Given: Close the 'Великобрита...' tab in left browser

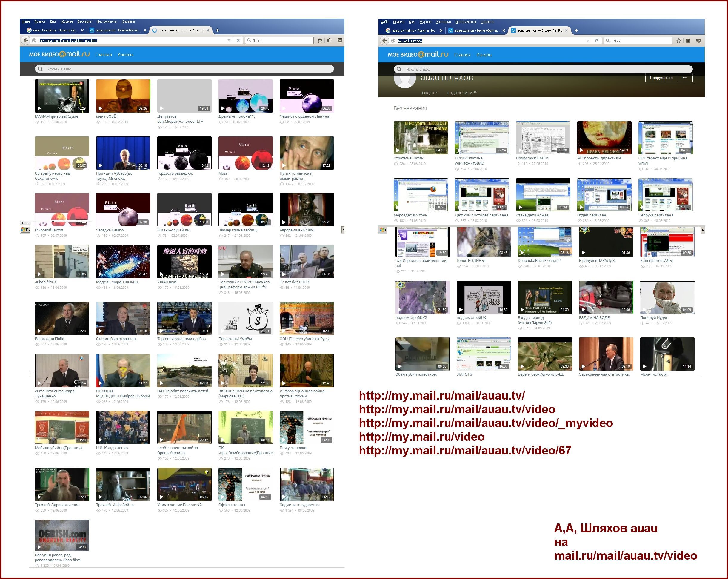Looking at the screenshot, I should tap(145, 30).
